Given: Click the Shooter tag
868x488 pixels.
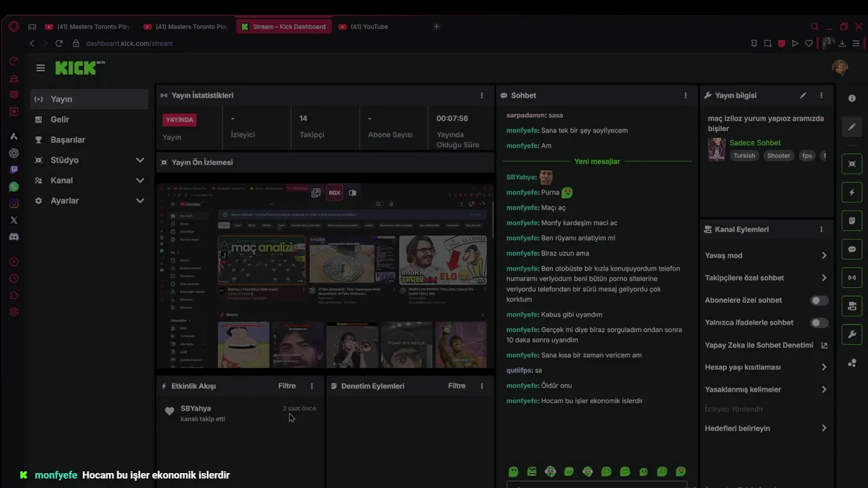Looking at the screenshot, I should pos(778,156).
